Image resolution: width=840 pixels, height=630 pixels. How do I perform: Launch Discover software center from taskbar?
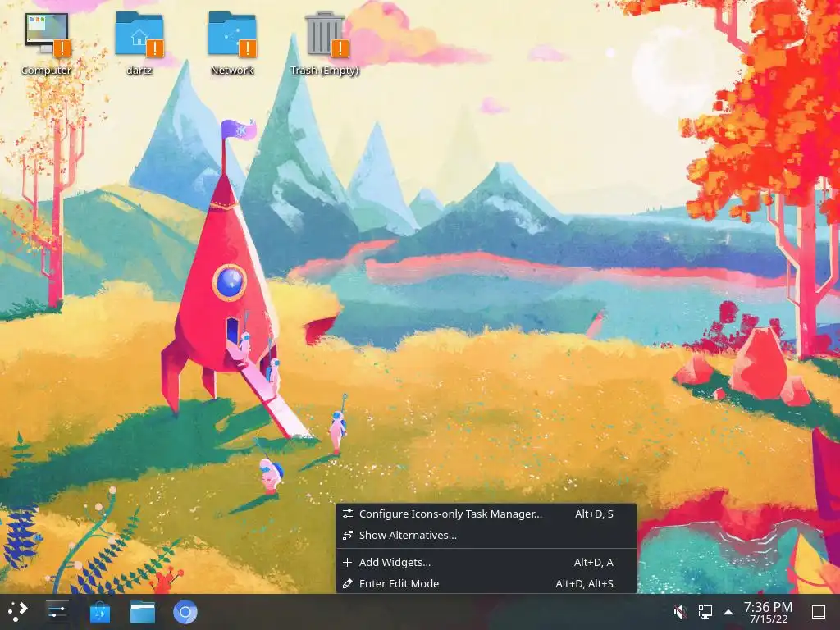[99, 612]
